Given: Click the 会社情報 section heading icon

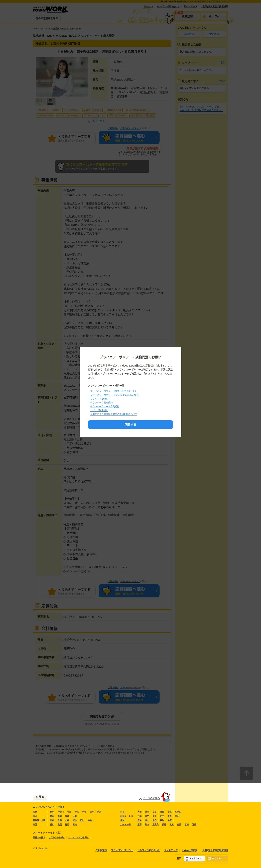Looking at the screenshot, I should tap(37, 628).
